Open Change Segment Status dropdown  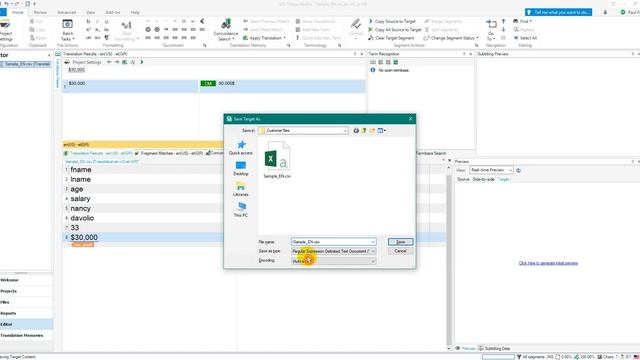tap(450, 38)
